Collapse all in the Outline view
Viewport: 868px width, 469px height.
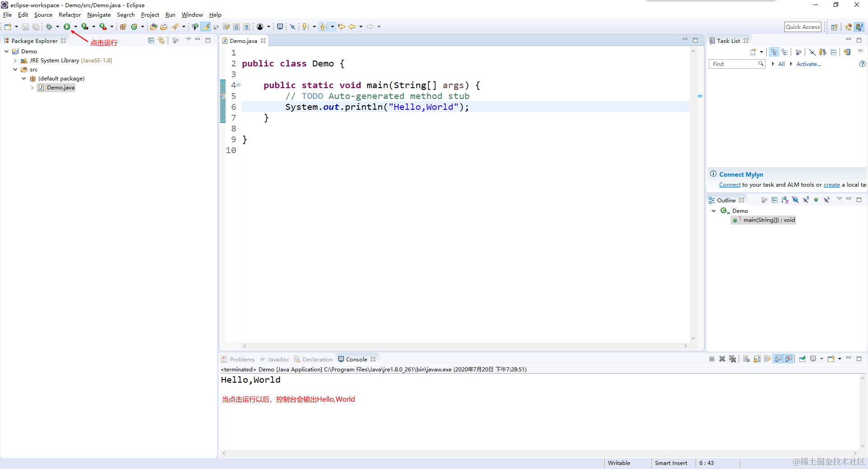[774, 200]
